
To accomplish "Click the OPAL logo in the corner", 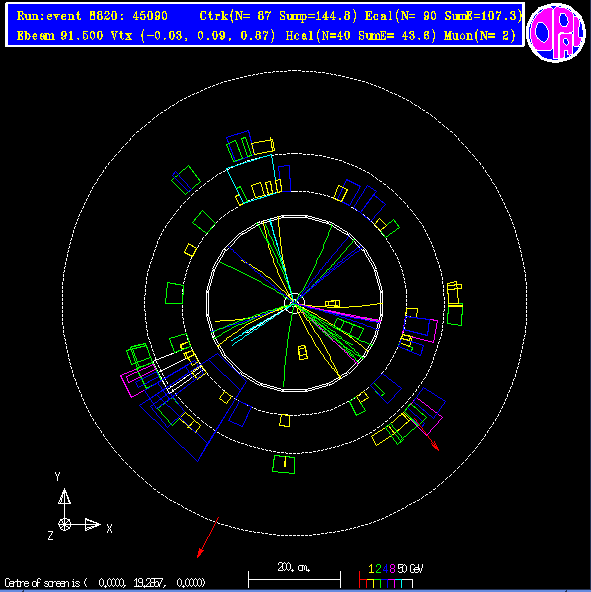I will tap(556, 32).
